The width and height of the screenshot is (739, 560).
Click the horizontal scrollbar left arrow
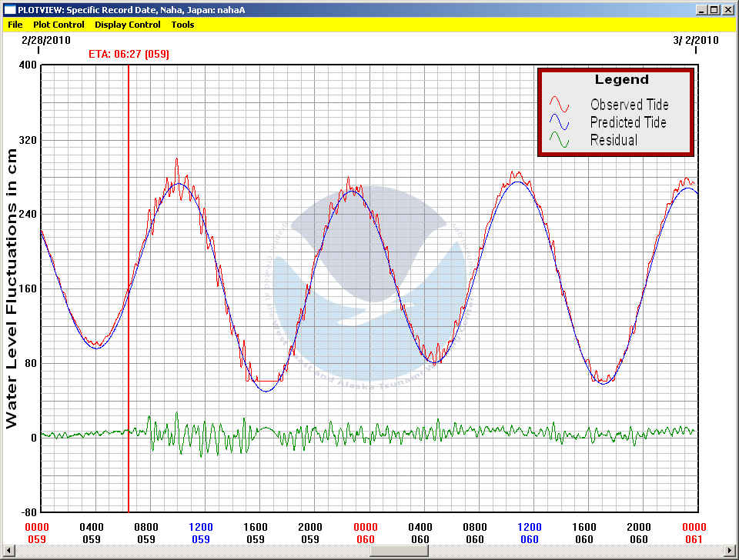8,550
